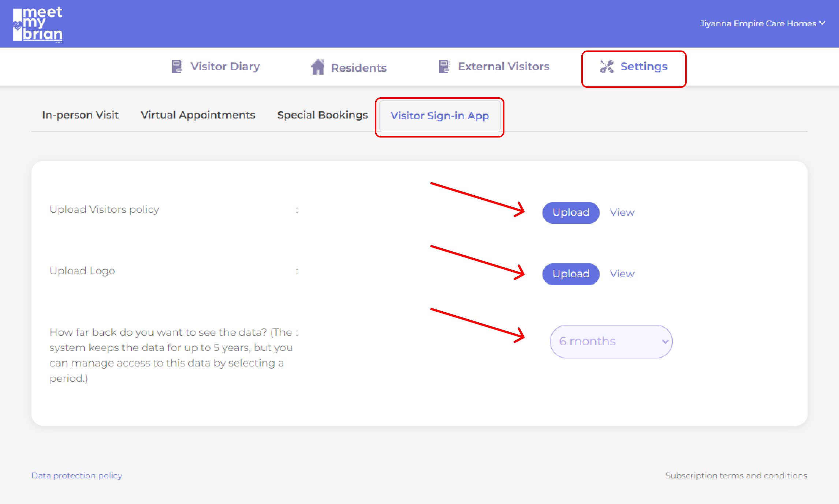The image size is (839, 504).
Task: Click the chevron next to 6 months
Action: coord(665,342)
